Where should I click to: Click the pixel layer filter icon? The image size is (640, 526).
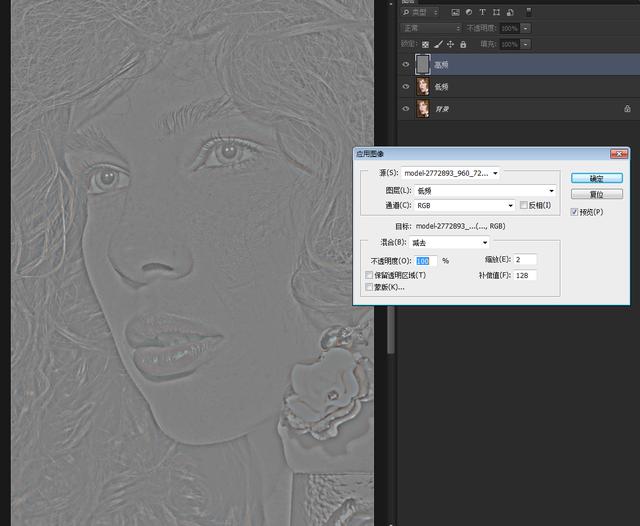(455, 12)
